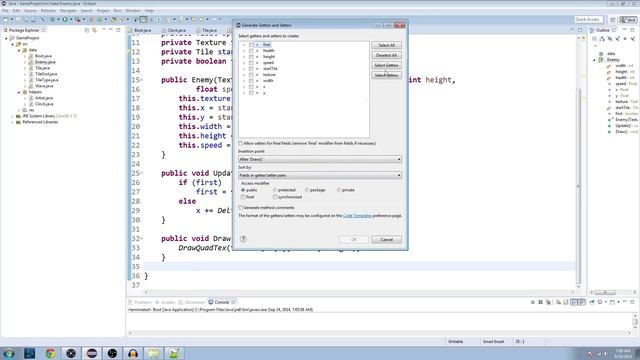Enable 'Allow setters for final fields' checkbox
This screenshot has width=640, height=360.
241,143
